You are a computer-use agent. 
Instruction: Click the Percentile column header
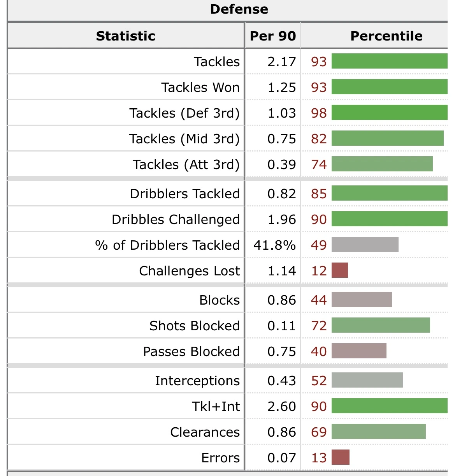click(x=386, y=36)
